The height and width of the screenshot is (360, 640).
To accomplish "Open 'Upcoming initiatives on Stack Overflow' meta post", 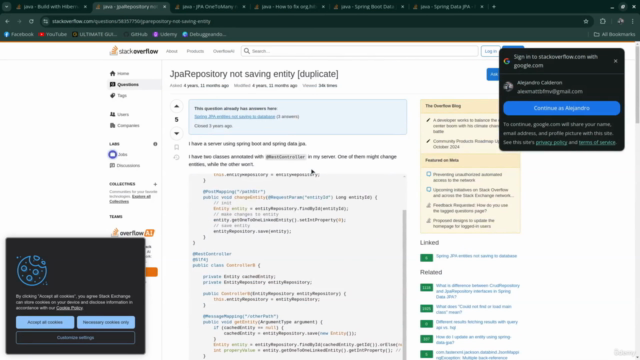I will [x=473, y=193].
